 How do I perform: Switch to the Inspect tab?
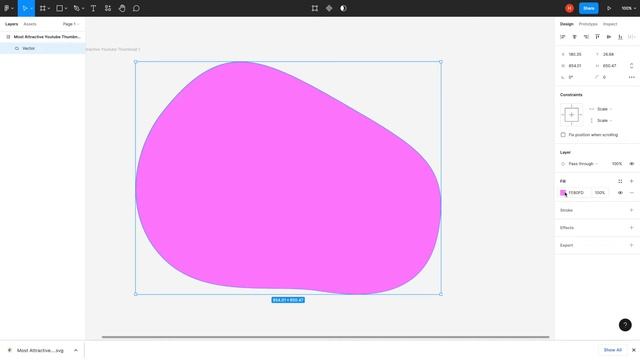click(610, 24)
